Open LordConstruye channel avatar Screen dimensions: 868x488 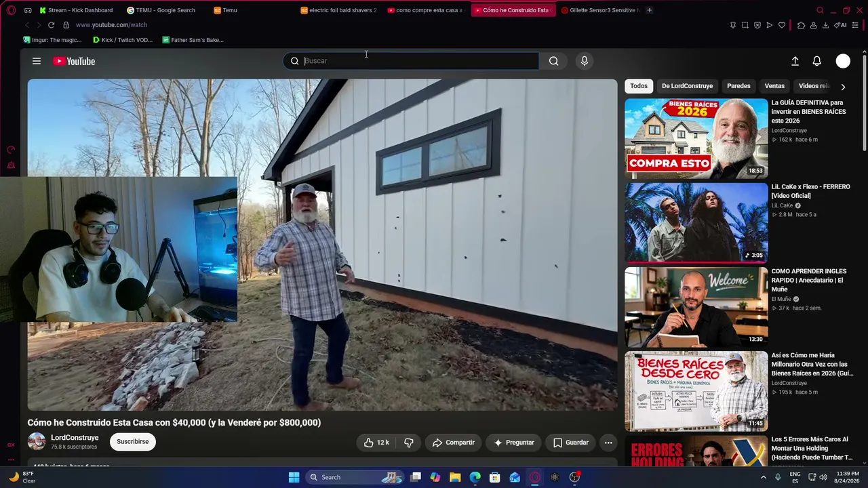point(37,442)
